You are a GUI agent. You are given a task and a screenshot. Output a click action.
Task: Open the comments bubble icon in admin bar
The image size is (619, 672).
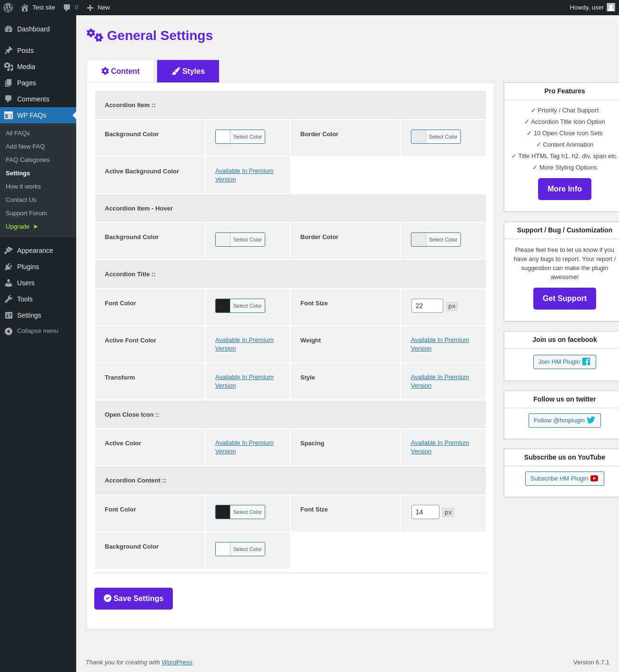click(67, 8)
